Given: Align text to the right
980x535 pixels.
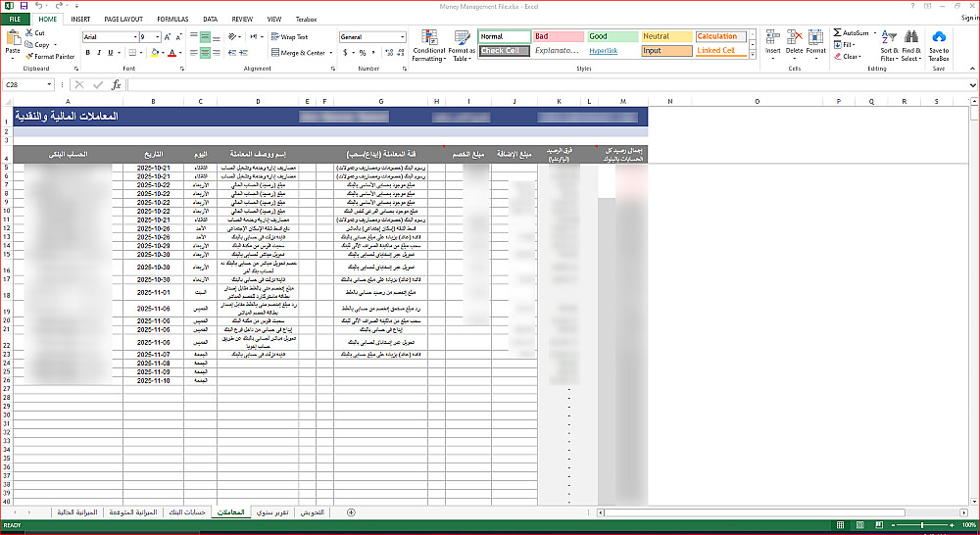Looking at the screenshot, I should coord(217,53).
